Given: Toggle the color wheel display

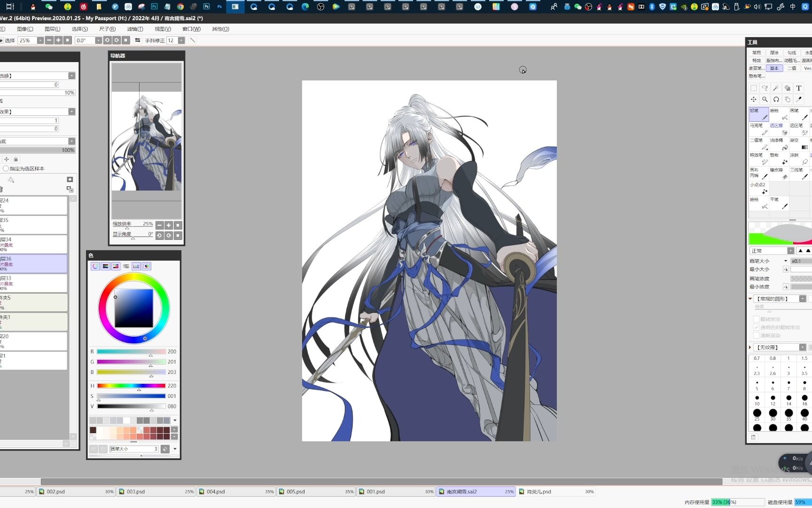Looking at the screenshot, I should click(95, 266).
